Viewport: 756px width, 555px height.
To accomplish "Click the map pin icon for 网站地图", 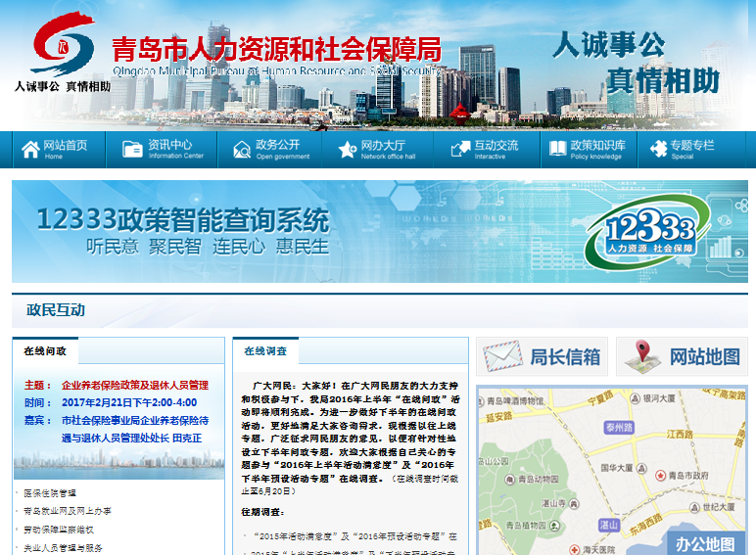I will [x=641, y=356].
